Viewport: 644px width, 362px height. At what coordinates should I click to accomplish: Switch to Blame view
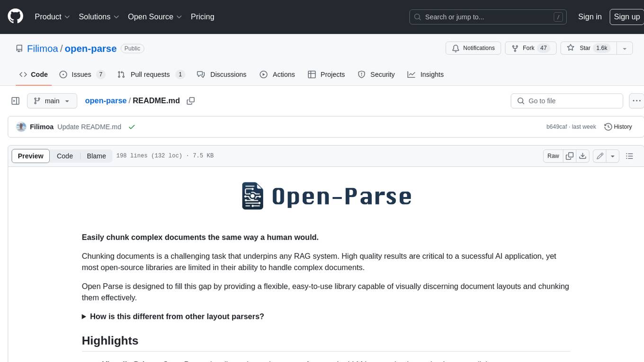96,156
